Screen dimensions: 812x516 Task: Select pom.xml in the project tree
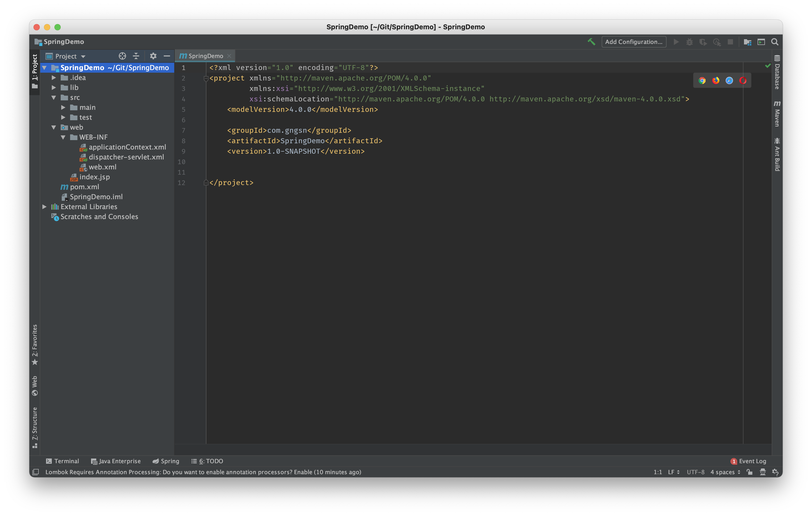click(84, 187)
